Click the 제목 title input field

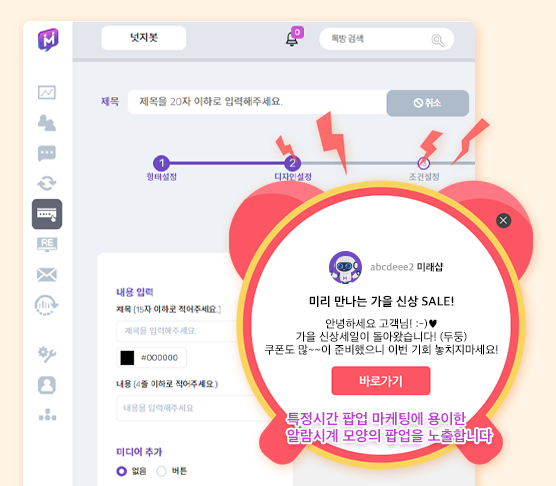(x=257, y=102)
